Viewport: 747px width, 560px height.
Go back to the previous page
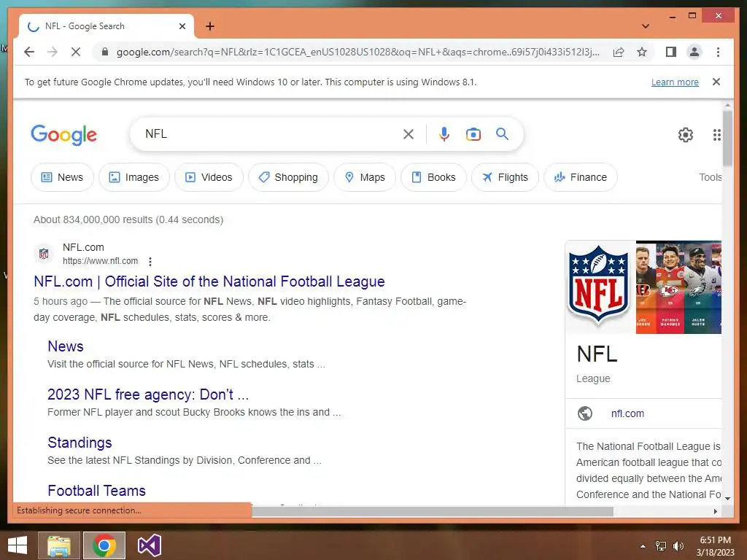pos(29,52)
